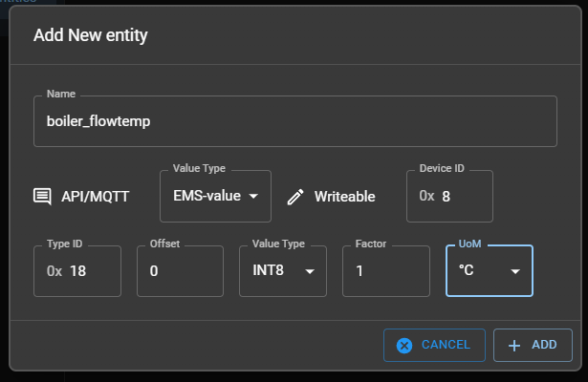
Task: Focus the Offset input field
Action: tap(180, 271)
